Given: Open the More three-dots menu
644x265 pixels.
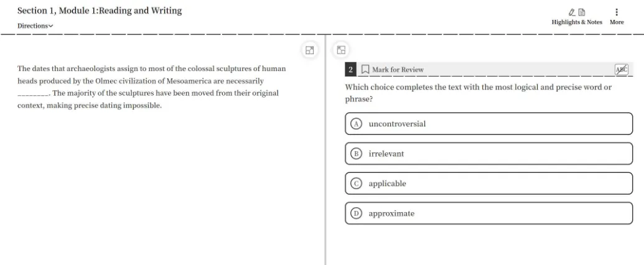Looking at the screenshot, I should click(617, 12).
